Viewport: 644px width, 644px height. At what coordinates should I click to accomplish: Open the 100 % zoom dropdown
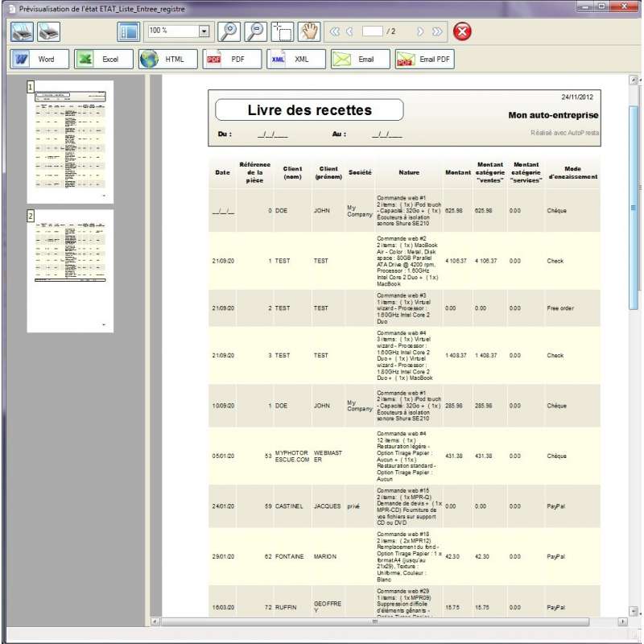[204, 31]
